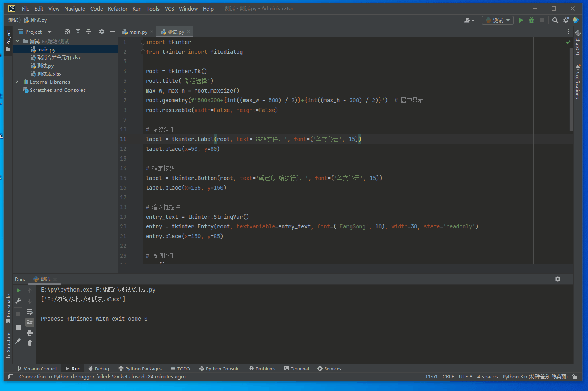Toggle Structure tool window on left stripe
The width and height of the screenshot is (588, 391).
[x=8, y=345]
